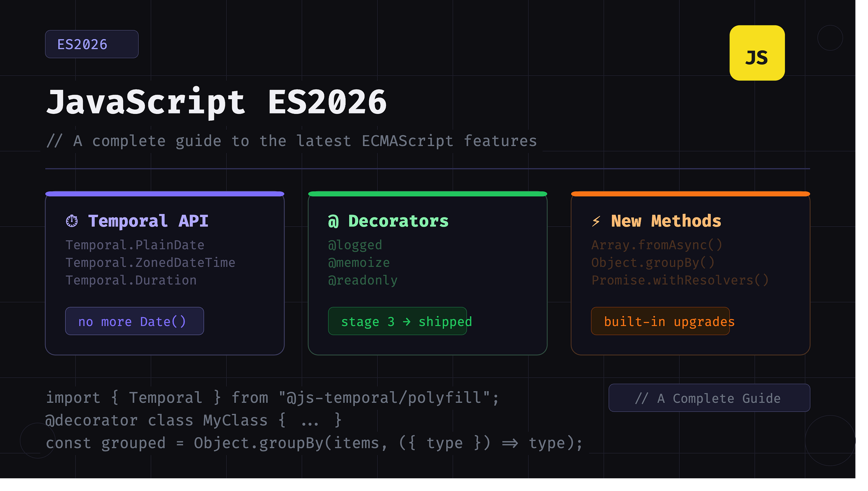Click 'Array.fromAsync()' method text
Screen dimensions: 868x491
tap(657, 245)
